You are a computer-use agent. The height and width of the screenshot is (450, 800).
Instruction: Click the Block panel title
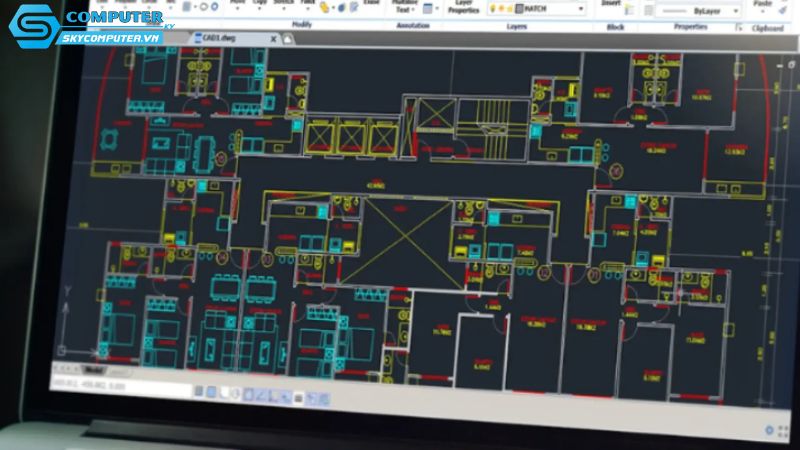click(x=615, y=27)
